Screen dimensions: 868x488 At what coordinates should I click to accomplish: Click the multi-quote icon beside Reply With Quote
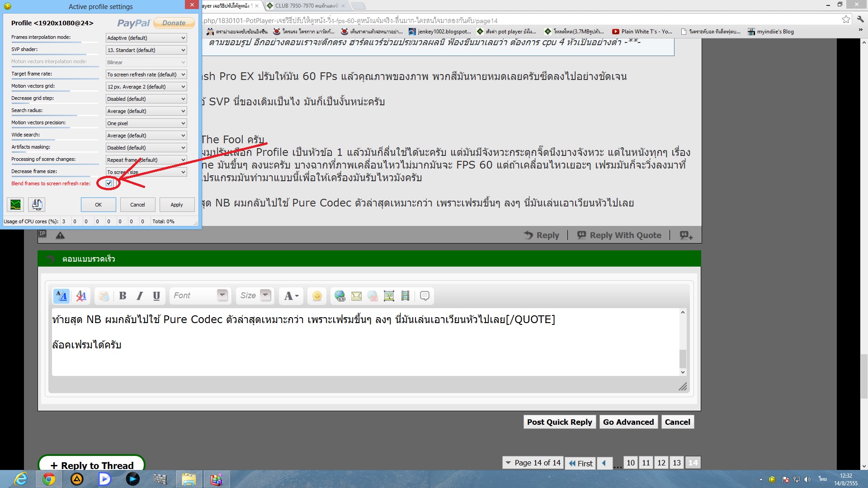pos(686,235)
